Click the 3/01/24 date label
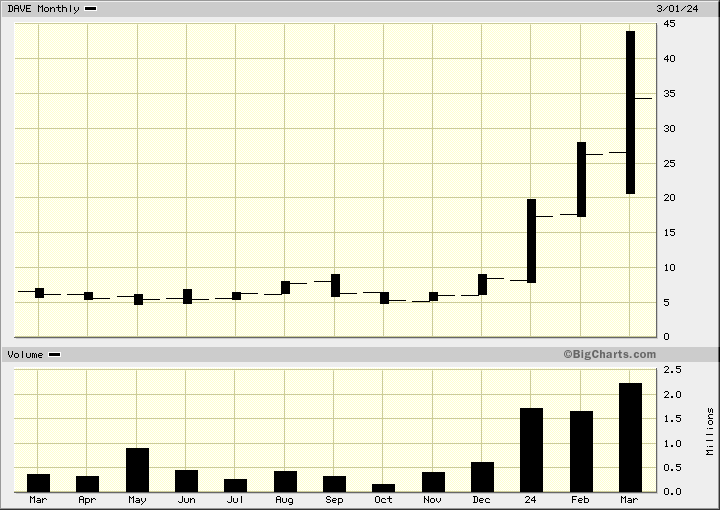Viewport: 720px width, 510px height. tap(677, 9)
